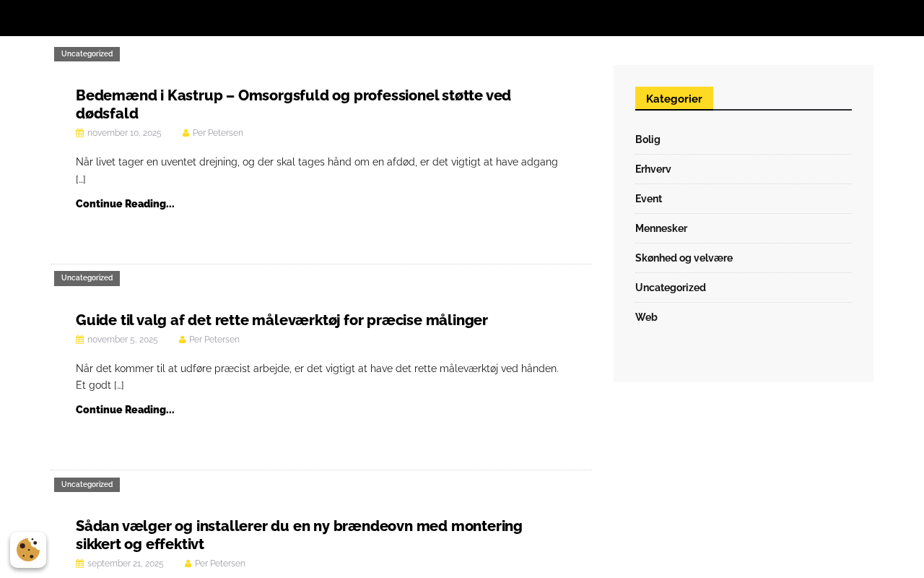Screen dimensions: 924x578
Task: Open the Erhverv category
Action: coord(653,169)
